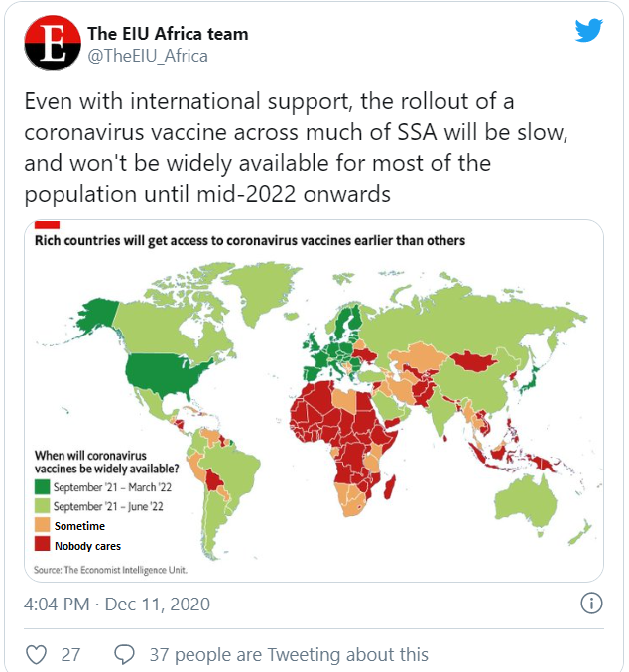The image size is (629, 672).
Task: Like the tweet with heart icon
Action: click(36, 654)
